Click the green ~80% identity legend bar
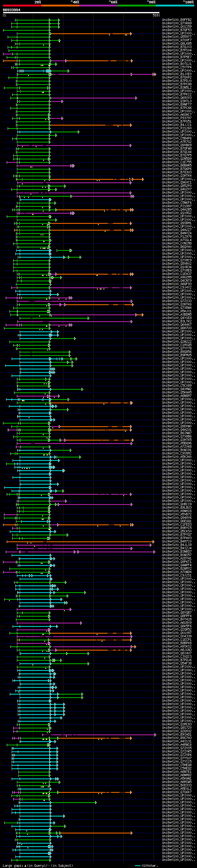197x868 pixels. [137, 6]
